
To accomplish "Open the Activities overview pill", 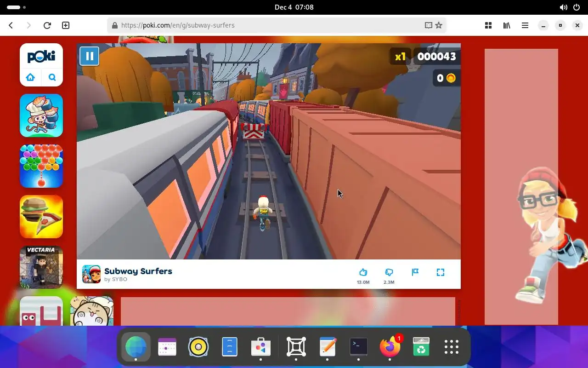I will [17, 7].
